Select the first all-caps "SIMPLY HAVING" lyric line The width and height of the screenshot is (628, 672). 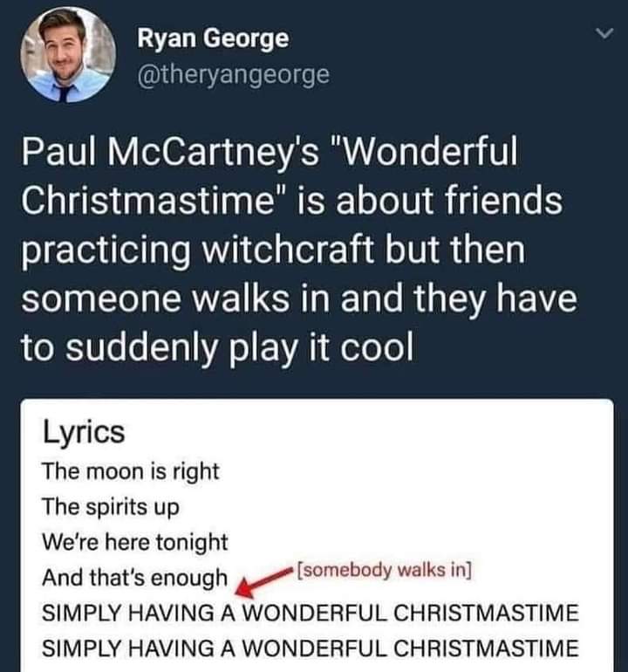(311, 613)
